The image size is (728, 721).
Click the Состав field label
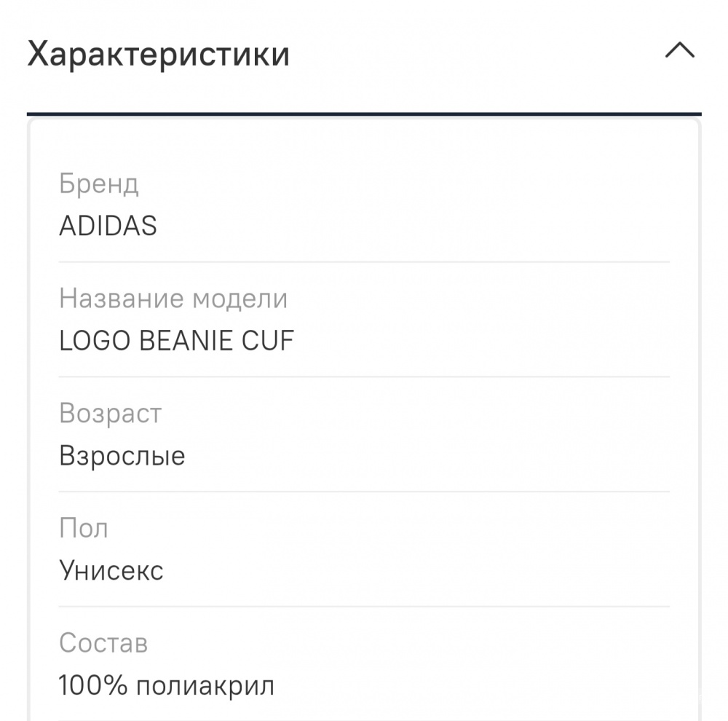(x=103, y=643)
